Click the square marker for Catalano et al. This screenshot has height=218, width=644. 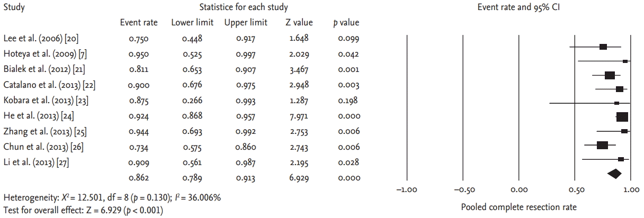620,89
